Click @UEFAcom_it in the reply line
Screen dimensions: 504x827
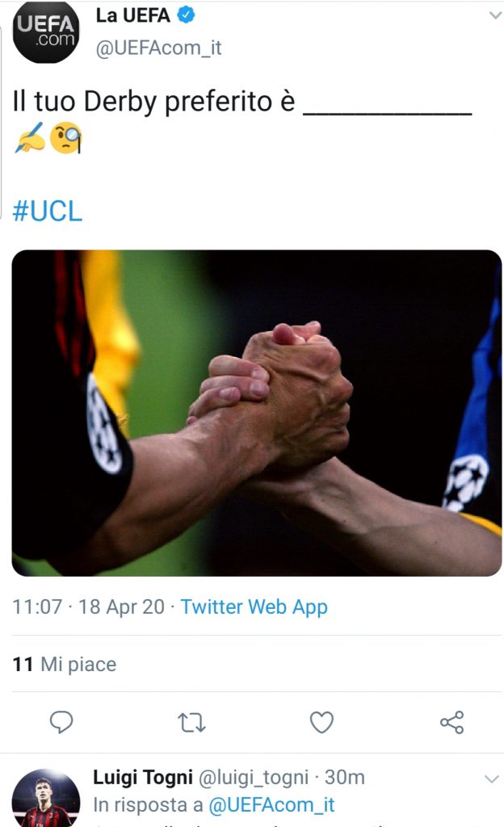coord(271,804)
